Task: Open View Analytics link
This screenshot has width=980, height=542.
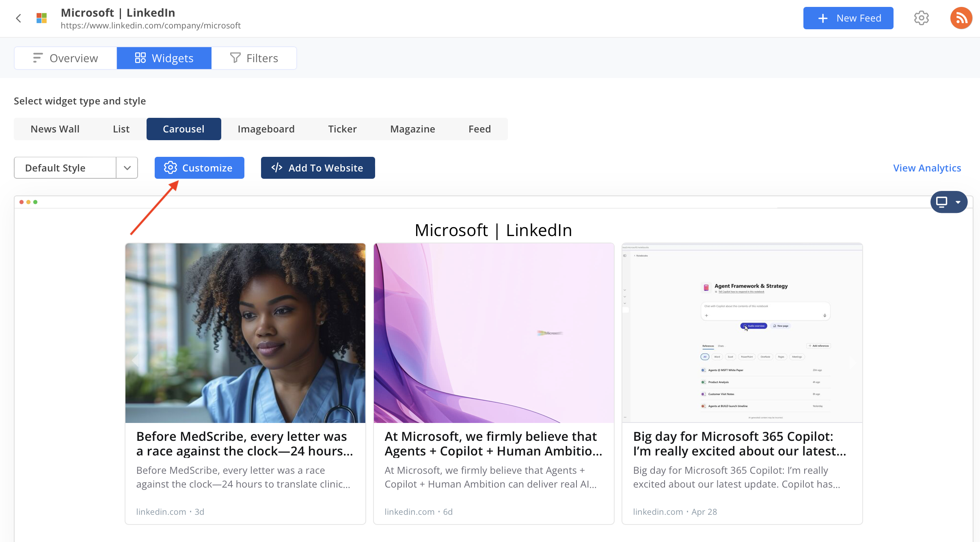Action: 927,168
